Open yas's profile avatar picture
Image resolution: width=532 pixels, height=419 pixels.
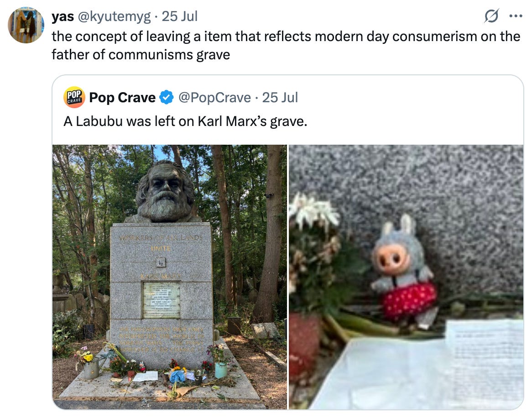coord(26,25)
